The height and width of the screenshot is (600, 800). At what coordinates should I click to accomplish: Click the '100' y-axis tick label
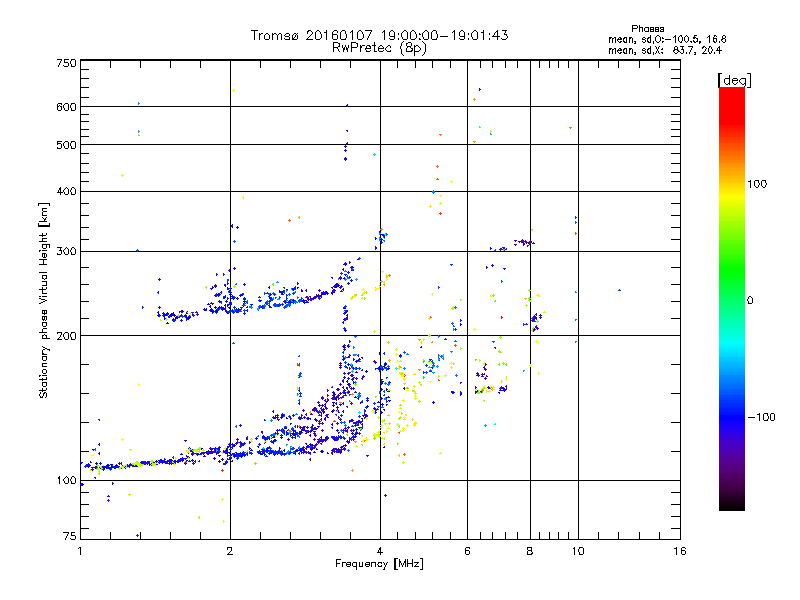click(x=66, y=480)
